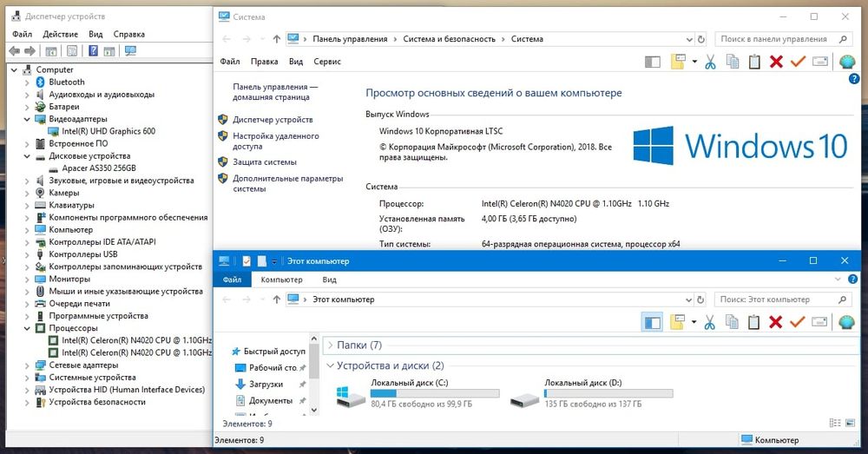
Task: Click orange checkmark Properties icon in System window
Action: click(798, 62)
